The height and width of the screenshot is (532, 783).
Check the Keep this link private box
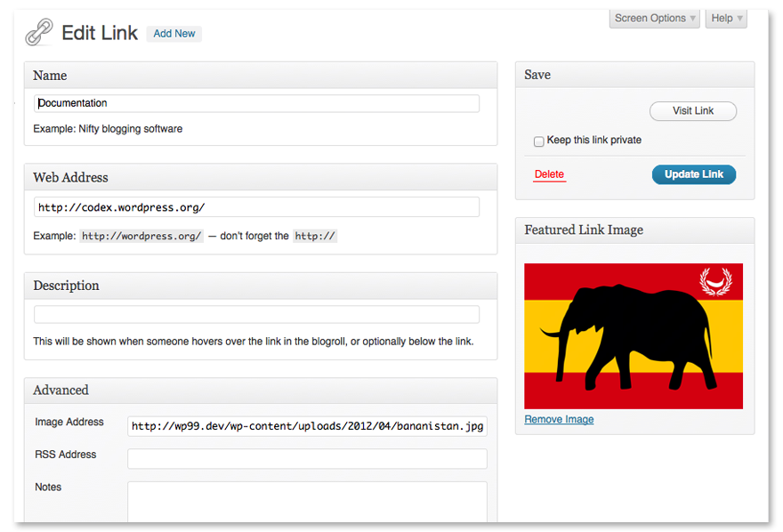click(x=539, y=141)
